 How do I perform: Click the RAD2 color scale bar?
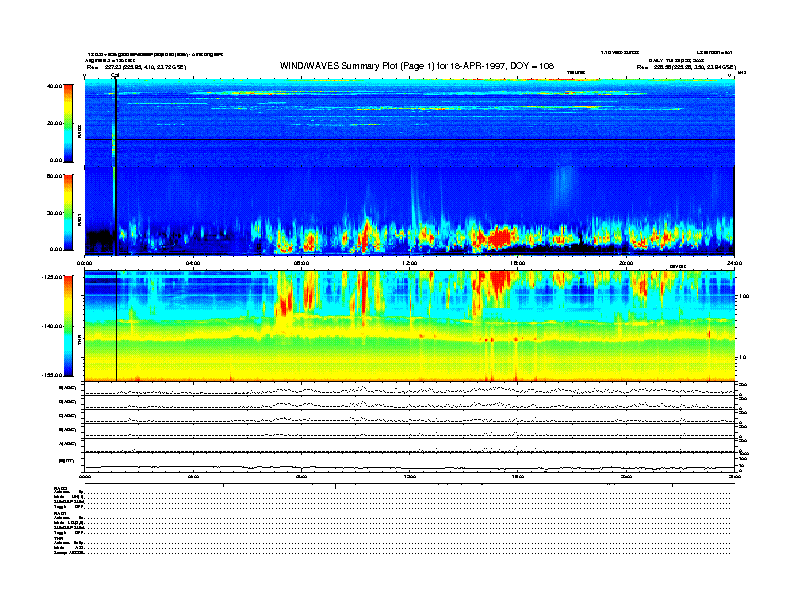(x=69, y=122)
